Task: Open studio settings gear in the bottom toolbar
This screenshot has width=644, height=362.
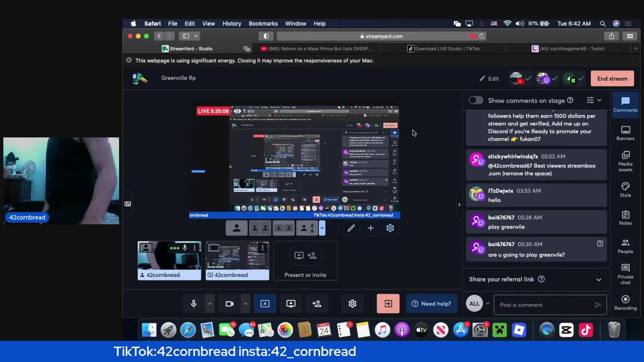Action: [352, 304]
